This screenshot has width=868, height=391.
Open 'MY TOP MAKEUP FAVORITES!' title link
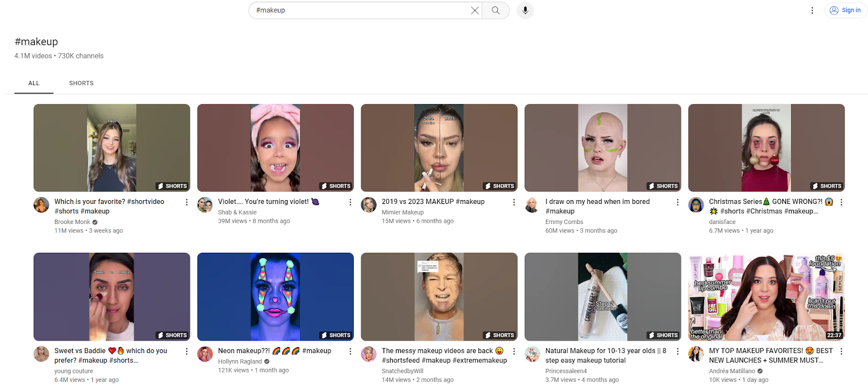771,356
